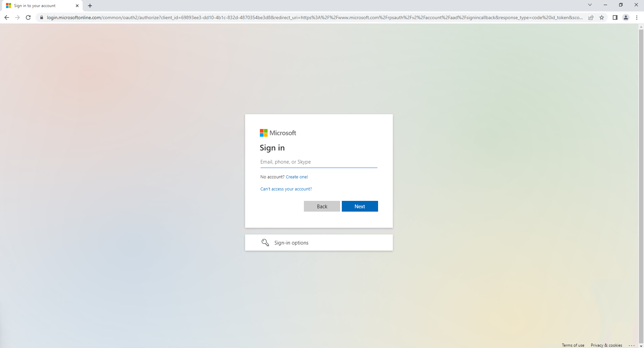Click scrollbar up arrow
This screenshot has width=644, height=348.
click(x=641, y=27)
